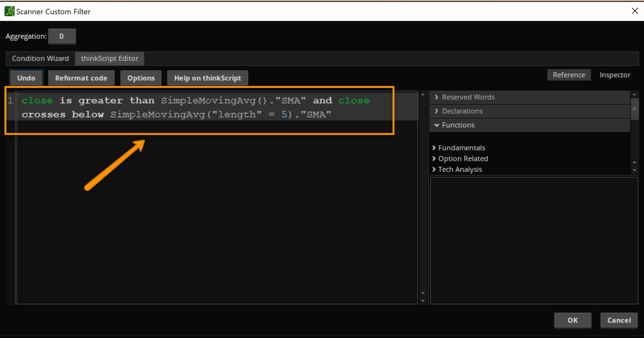Expand the Reserved Words section

point(530,97)
